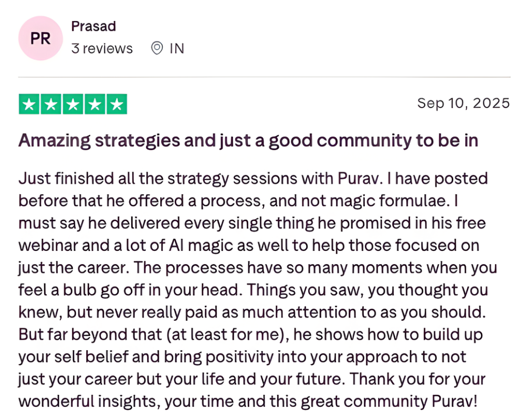Click the IN country code label
The width and height of the screenshot is (525, 420).
[x=177, y=48]
